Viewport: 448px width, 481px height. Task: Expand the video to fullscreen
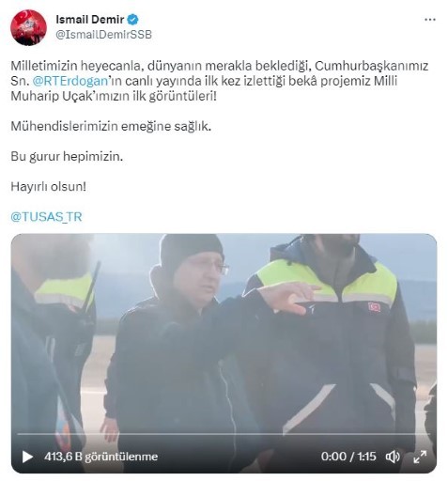tap(420, 457)
